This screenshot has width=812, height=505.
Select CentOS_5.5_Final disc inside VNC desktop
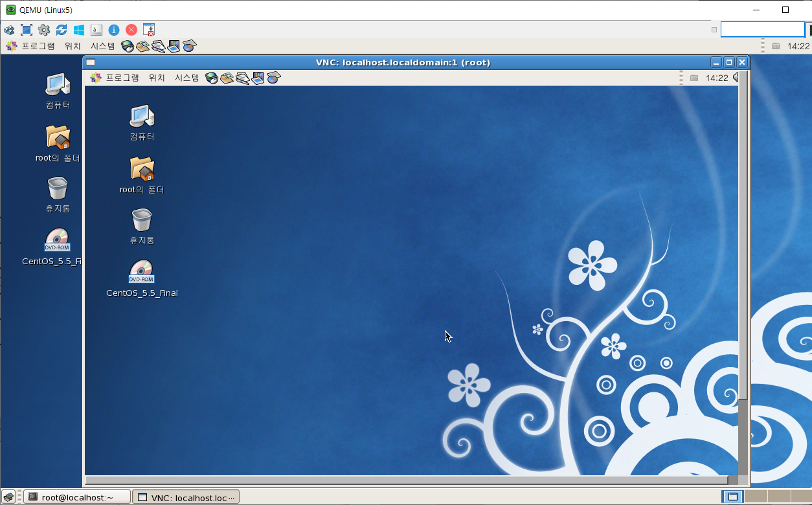(x=142, y=279)
